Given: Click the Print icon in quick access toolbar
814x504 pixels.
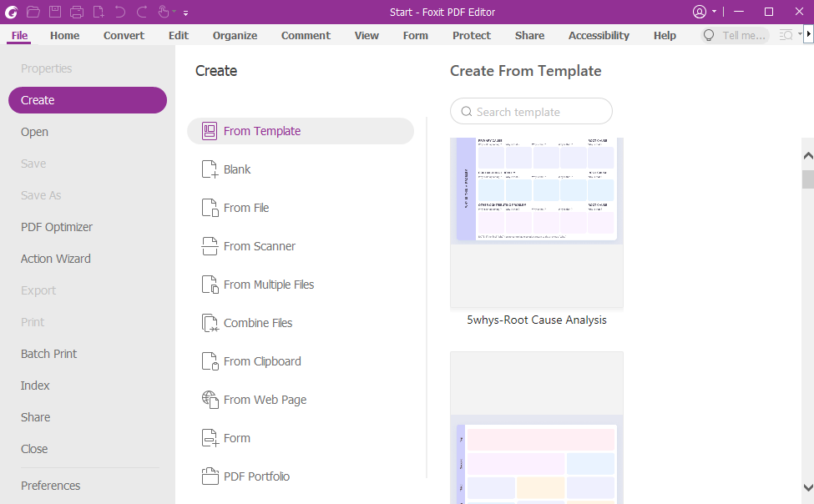Looking at the screenshot, I should [77, 12].
